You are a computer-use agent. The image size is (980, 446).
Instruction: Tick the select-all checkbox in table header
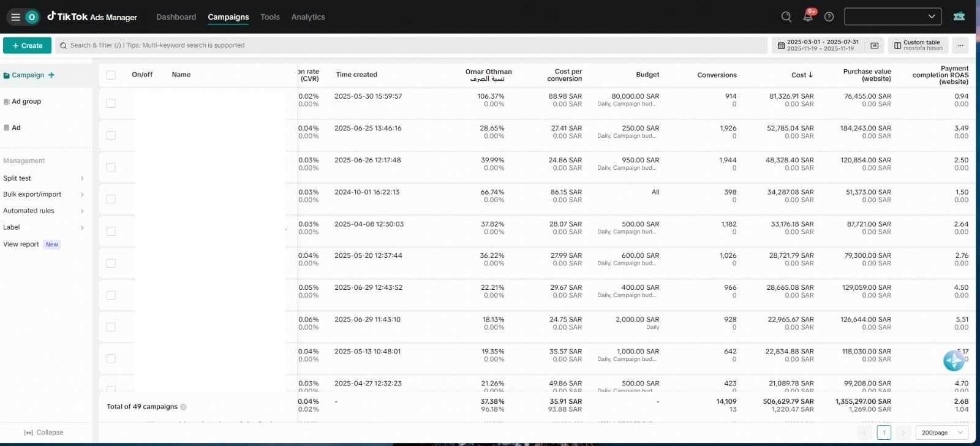point(111,75)
